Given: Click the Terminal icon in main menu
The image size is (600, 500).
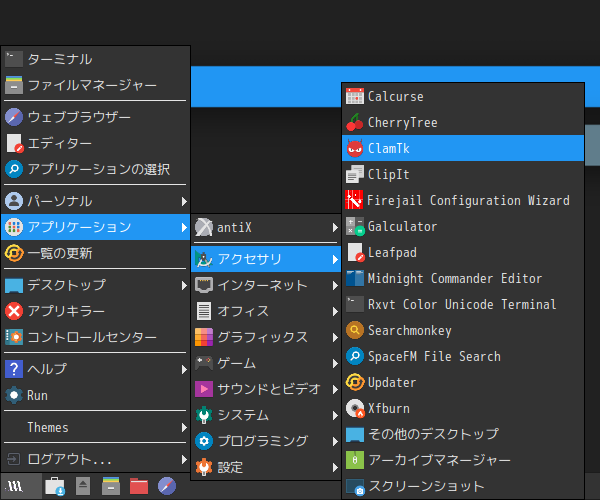Looking at the screenshot, I should (x=14, y=59).
